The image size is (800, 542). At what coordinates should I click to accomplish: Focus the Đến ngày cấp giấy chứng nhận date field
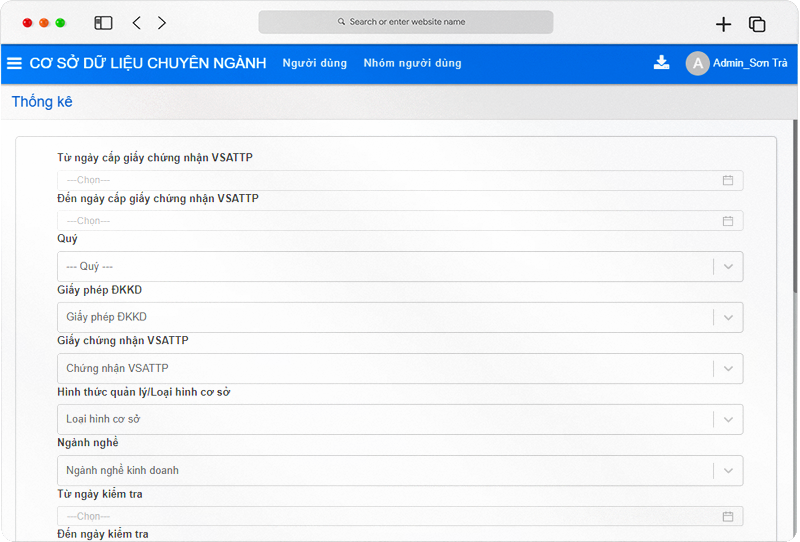[400, 221]
